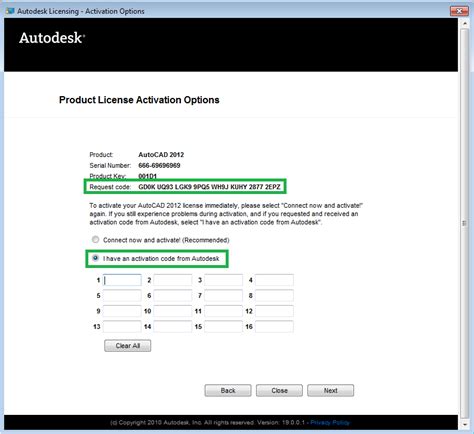Proceed with the Next button
Image resolution: width=474 pixels, height=434 pixels.
[x=331, y=390]
